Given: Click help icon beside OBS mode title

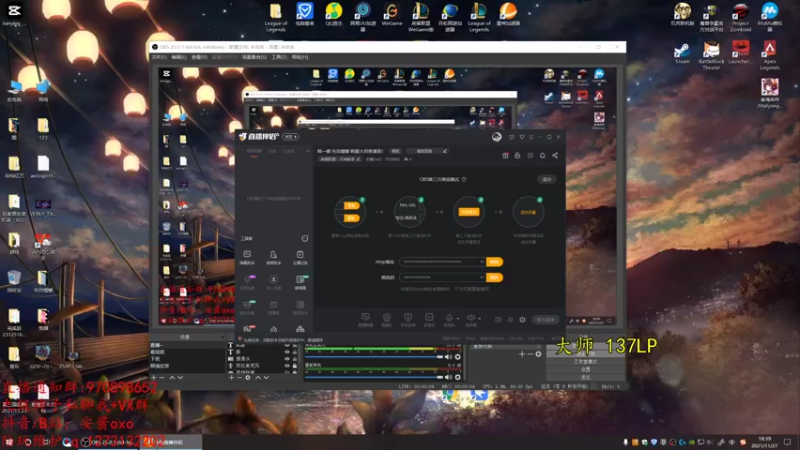Looking at the screenshot, I should tap(464, 180).
